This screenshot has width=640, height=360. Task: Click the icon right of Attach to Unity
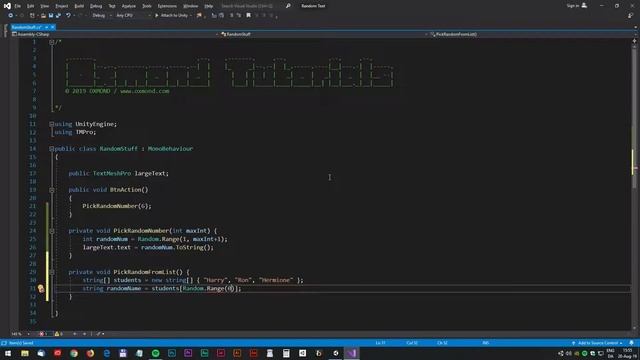(x=199, y=16)
